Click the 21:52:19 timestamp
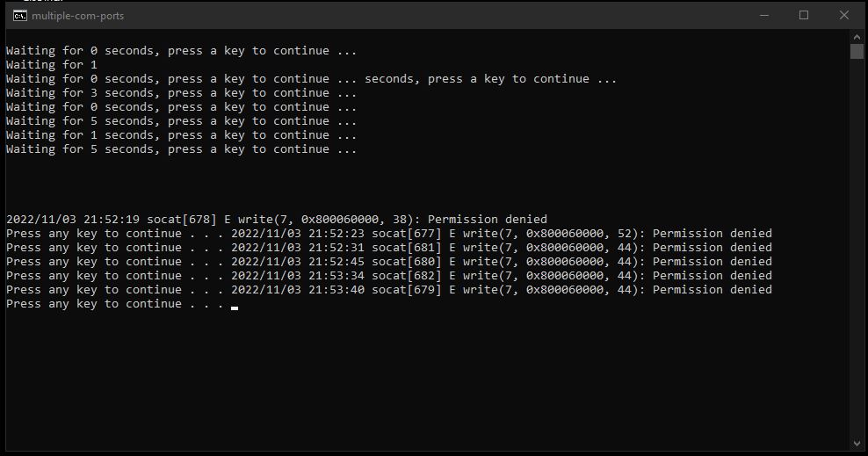This screenshot has width=868, height=456. (112, 219)
